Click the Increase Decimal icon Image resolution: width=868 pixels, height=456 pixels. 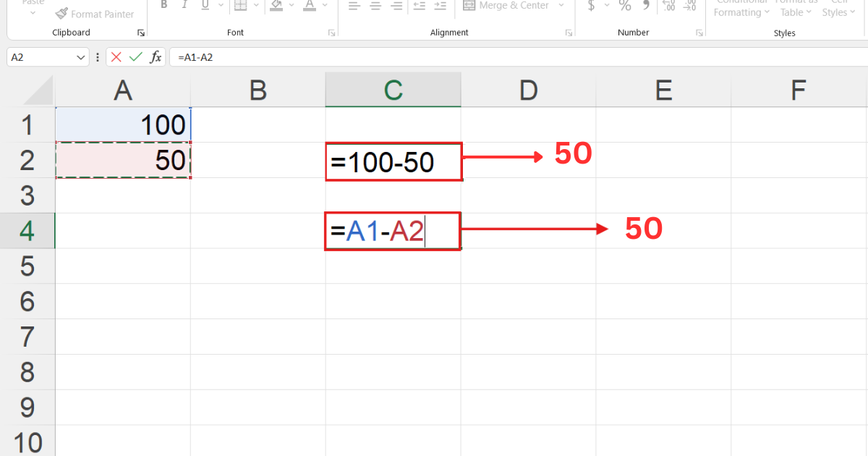[x=670, y=6]
